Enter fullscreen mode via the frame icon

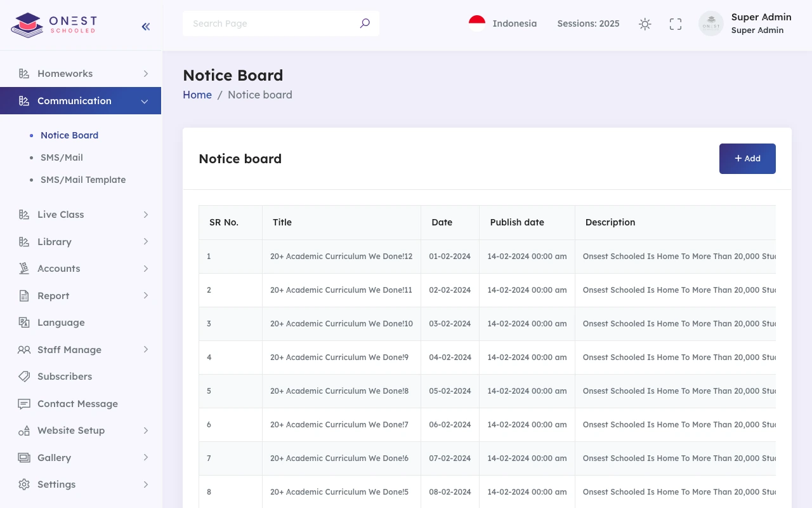676,24
